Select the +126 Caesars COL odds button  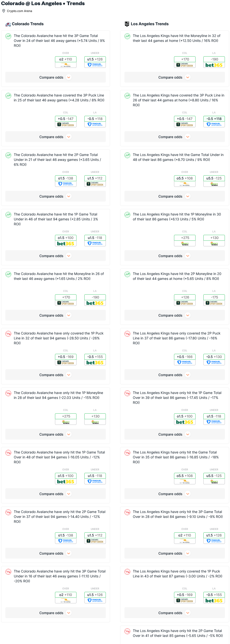point(185,300)
